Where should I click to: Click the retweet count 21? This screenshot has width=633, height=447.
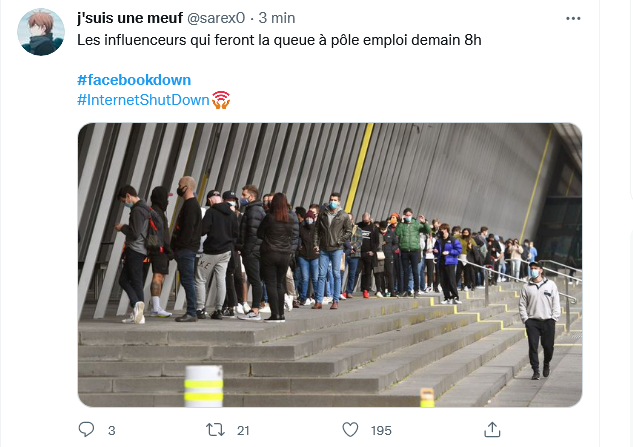click(242, 431)
